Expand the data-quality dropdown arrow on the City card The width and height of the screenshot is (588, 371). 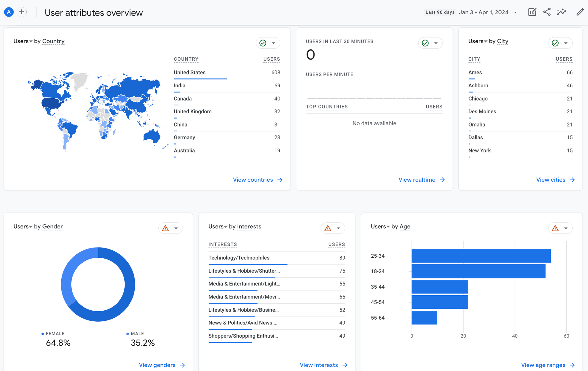[566, 43]
